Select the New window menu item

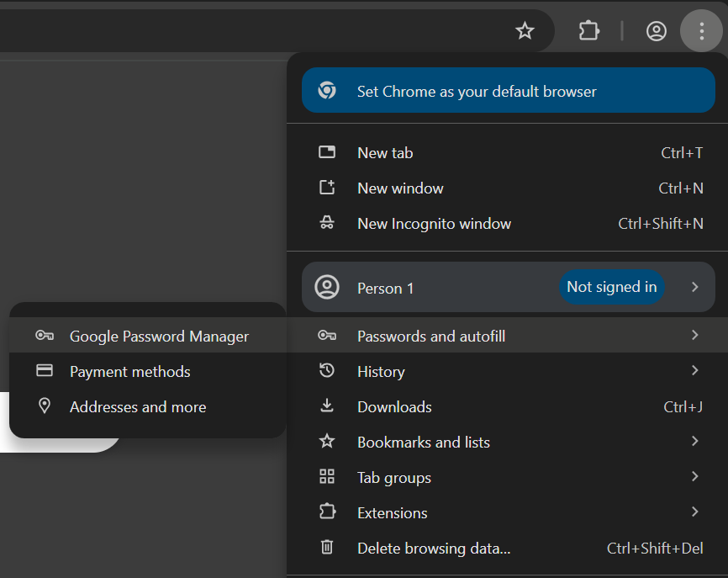pyautogui.click(x=508, y=188)
